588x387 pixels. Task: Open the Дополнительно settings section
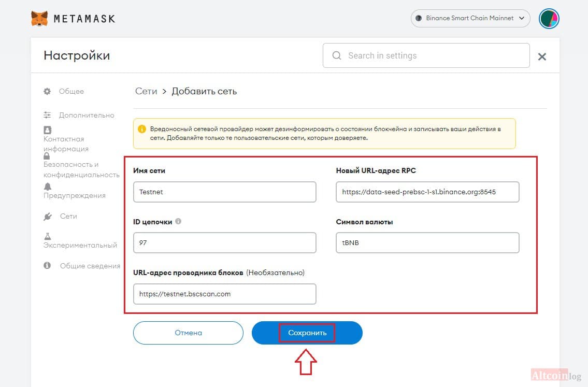click(x=87, y=115)
